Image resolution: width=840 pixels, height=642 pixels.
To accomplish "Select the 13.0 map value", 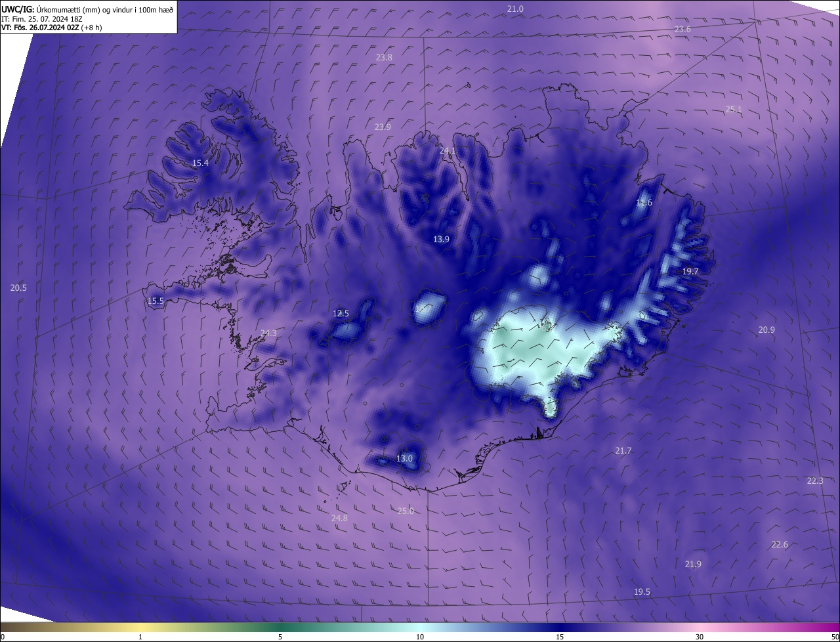I will [x=405, y=459].
